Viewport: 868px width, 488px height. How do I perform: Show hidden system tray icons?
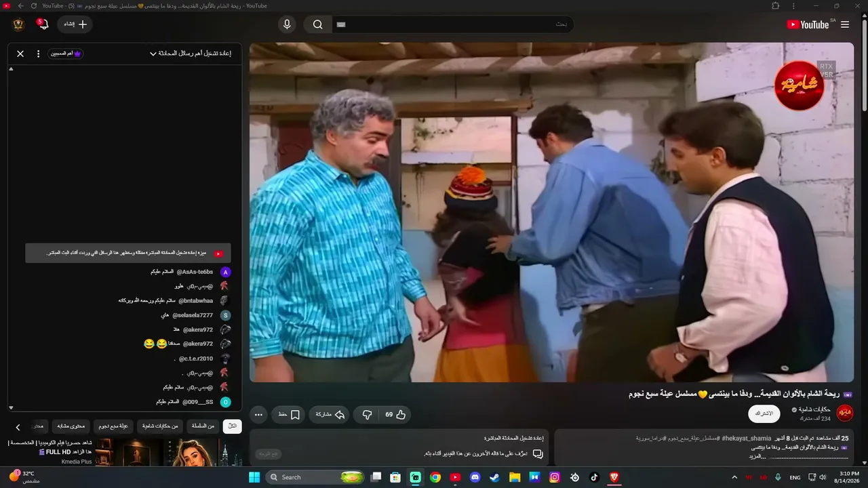pyautogui.click(x=734, y=477)
